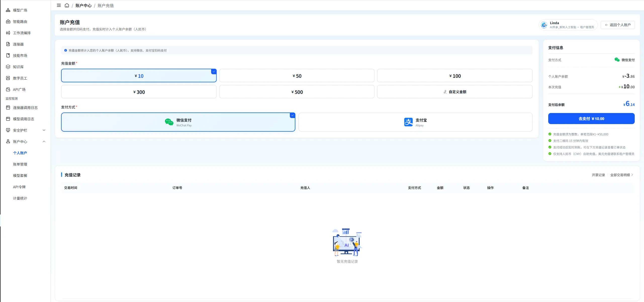Select the ¥100 recharge amount
Screen dimensions: 644x302
455,76
